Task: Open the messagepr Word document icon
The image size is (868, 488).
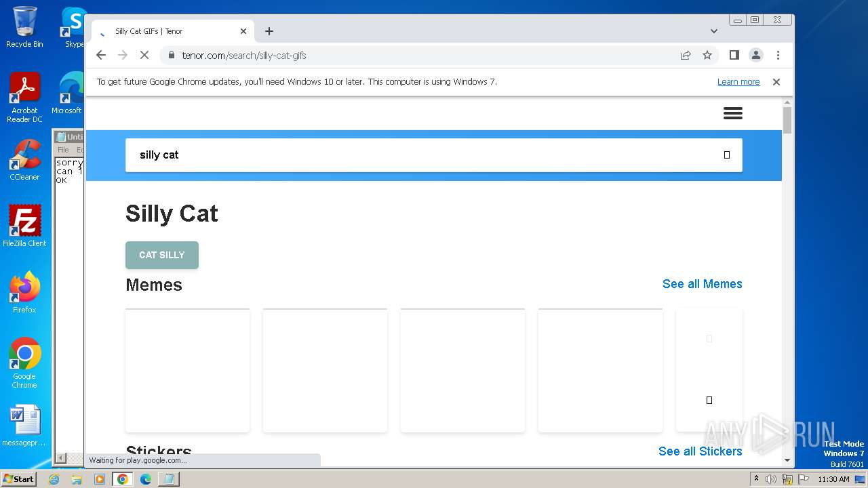Action: point(24,425)
